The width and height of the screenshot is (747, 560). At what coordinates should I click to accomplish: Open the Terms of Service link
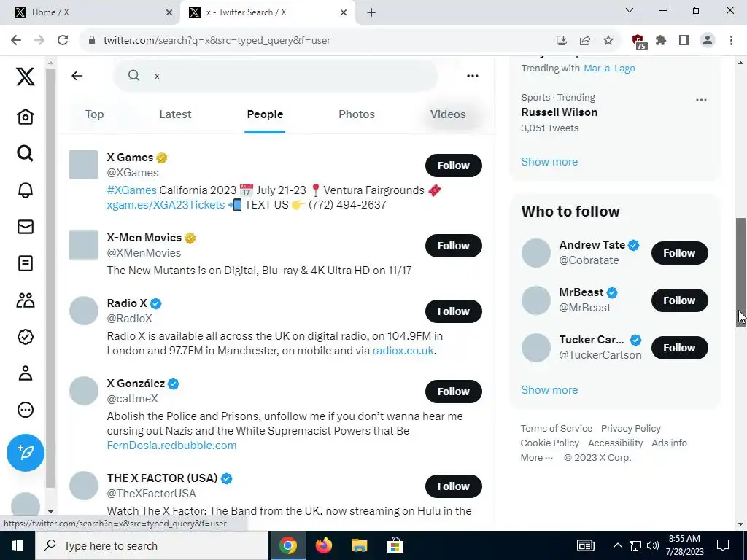[x=557, y=428]
